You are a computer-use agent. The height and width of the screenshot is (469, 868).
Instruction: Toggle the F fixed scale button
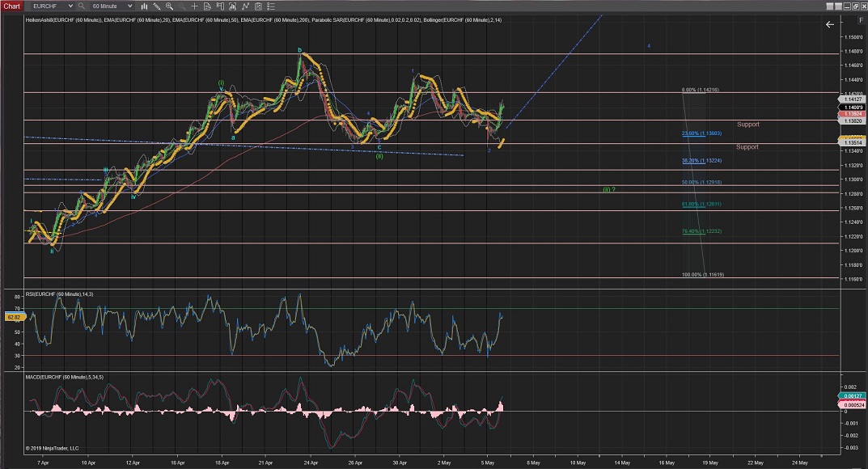click(x=861, y=20)
